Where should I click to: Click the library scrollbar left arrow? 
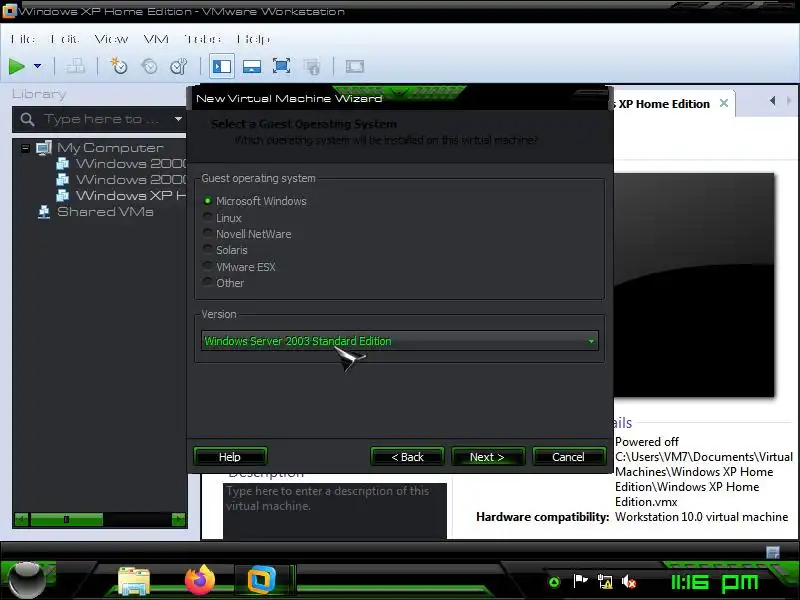pyautogui.click(x=21, y=520)
